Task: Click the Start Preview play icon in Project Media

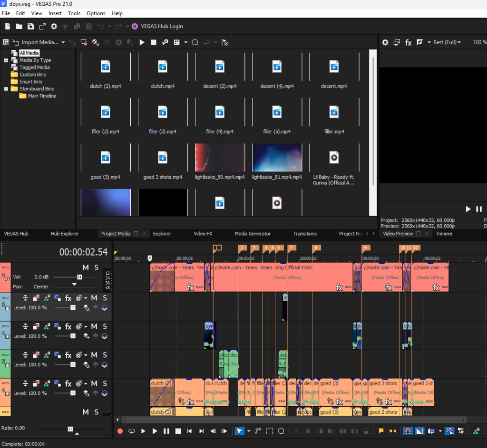Action: click(142, 42)
